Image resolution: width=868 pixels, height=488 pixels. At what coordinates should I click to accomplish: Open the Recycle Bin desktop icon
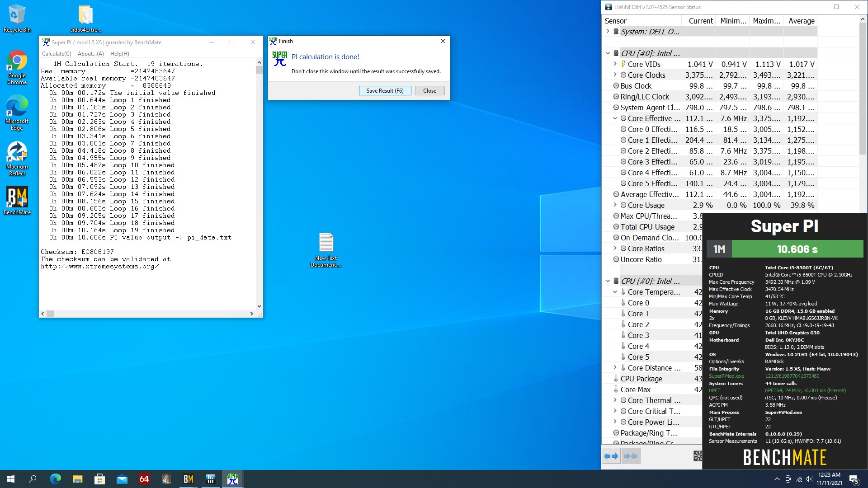pyautogui.click(x=17, y=19)
